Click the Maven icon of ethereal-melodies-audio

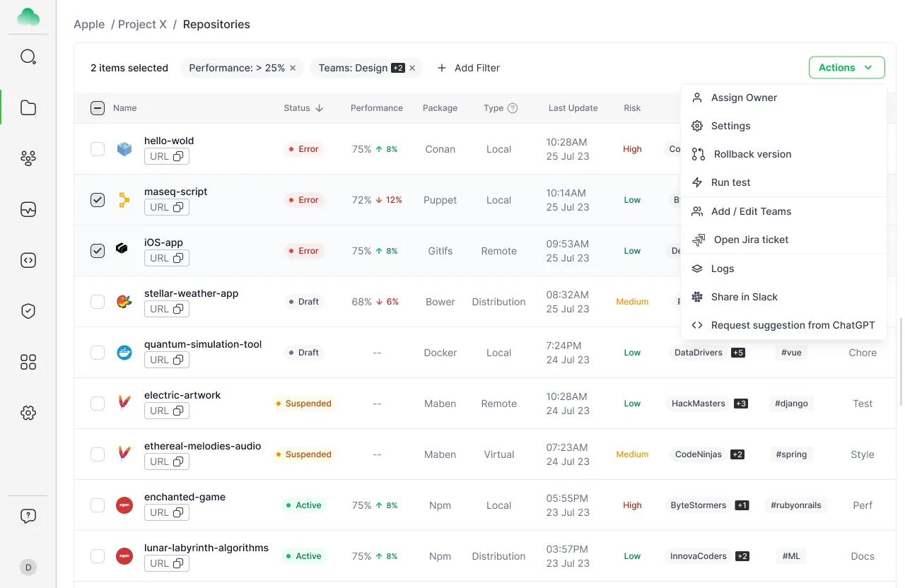pos(124,454)
